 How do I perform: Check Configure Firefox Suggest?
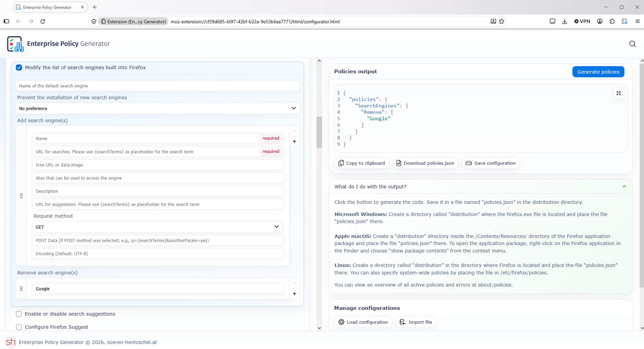tap(19, 327)
